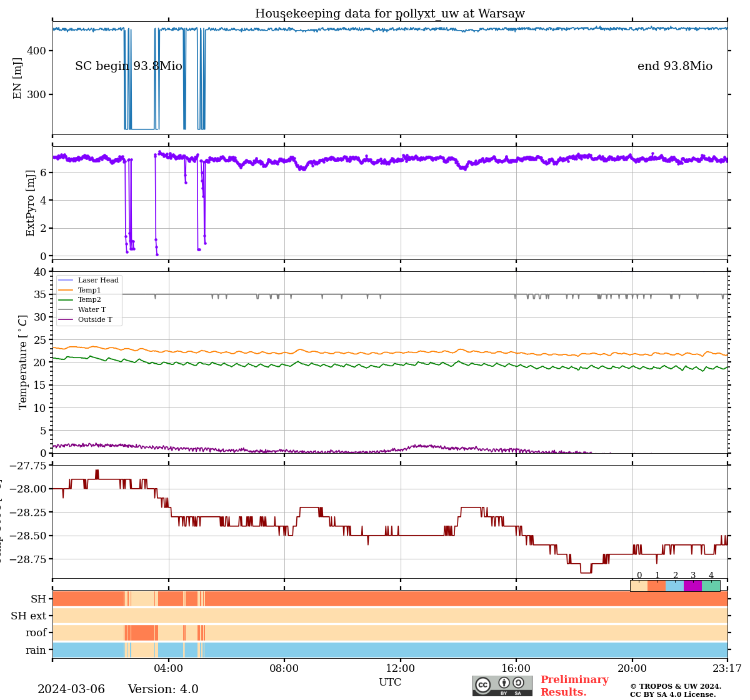
Task: Click the date '2024-03-06' at the bottom
Action: click(71, 689)
